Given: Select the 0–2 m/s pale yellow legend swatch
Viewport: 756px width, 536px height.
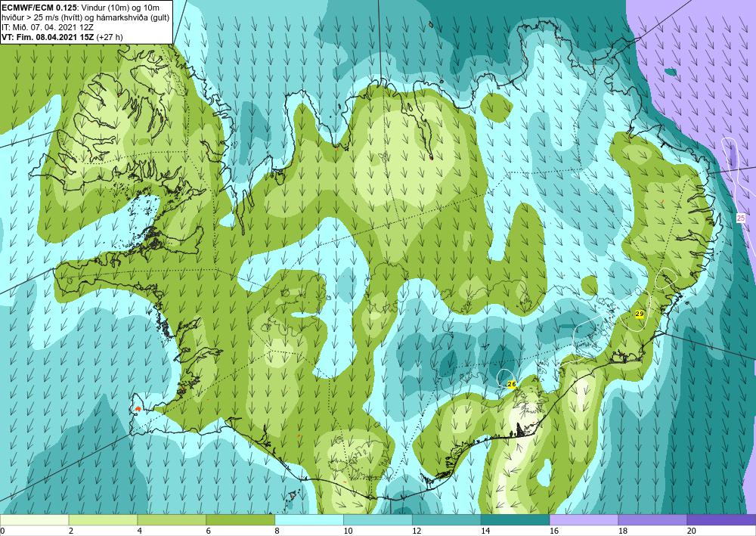Looking at the screenshot, I should point(34,520).
